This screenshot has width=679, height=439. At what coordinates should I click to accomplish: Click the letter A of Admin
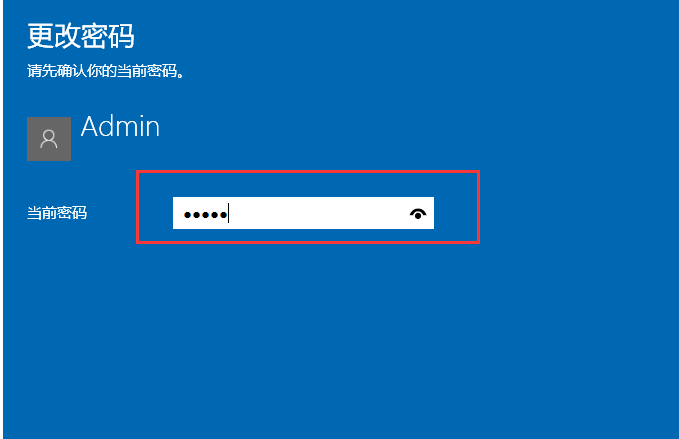91,126
